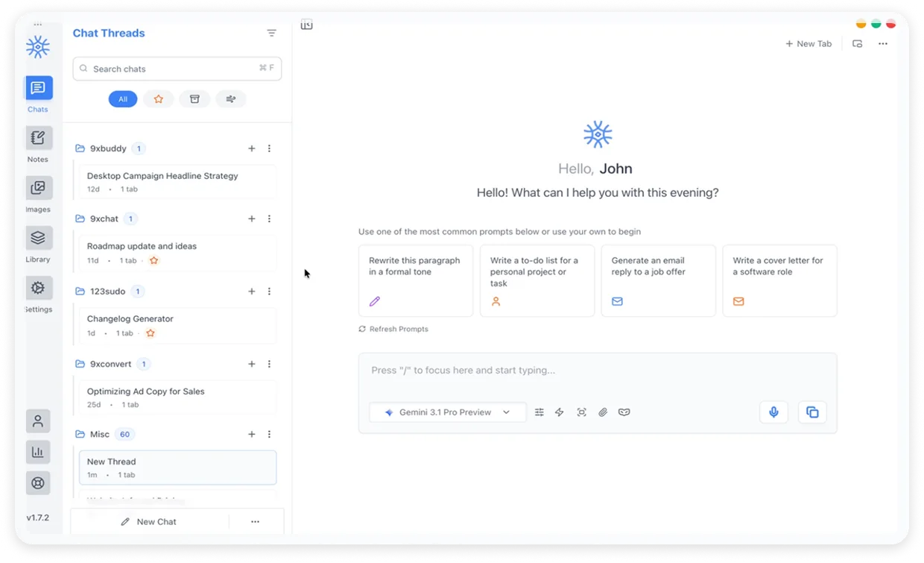Image resolution: width=924 pixels, height=563 pixels.
Task: Unstar the Roadmap update and ideas thread
Action: pyautogui.click(x=154, y=260)
